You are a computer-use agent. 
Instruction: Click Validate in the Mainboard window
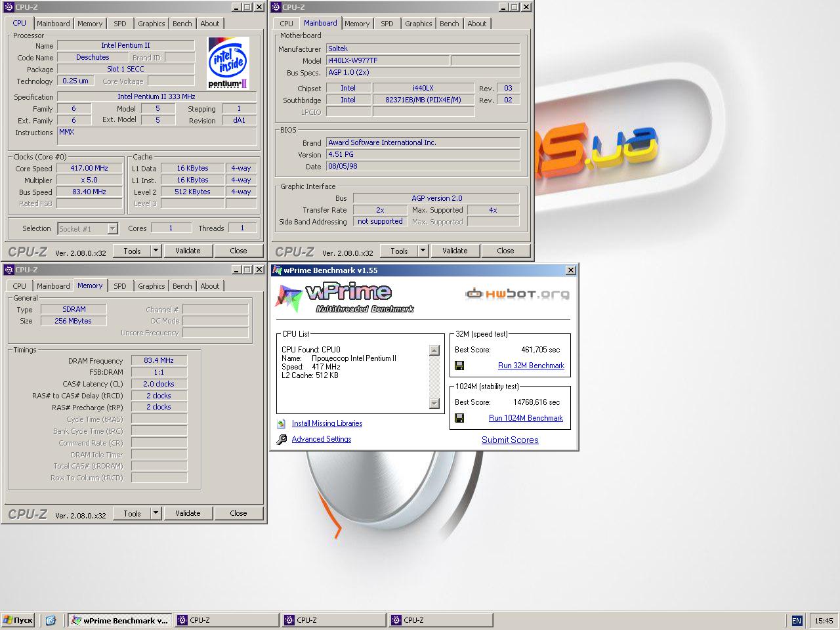coord(455,251)
